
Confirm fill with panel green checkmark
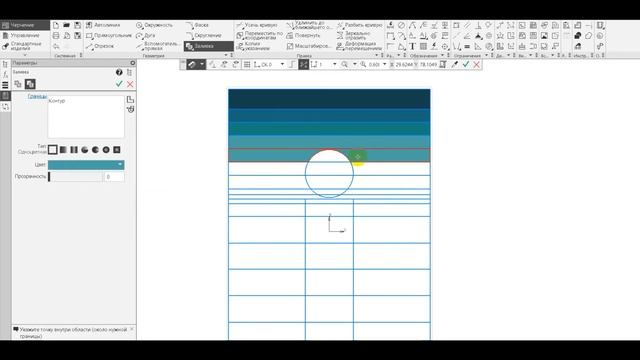119,84
